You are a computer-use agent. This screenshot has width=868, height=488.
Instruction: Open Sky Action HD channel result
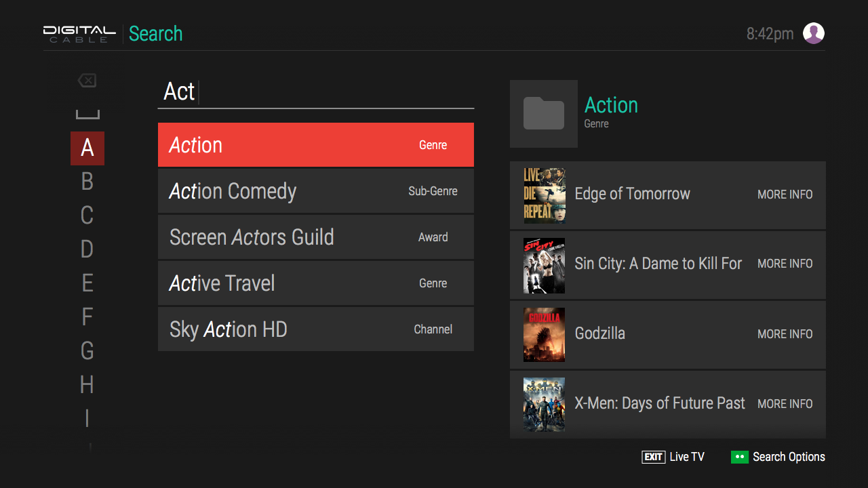tap(315, 329)
